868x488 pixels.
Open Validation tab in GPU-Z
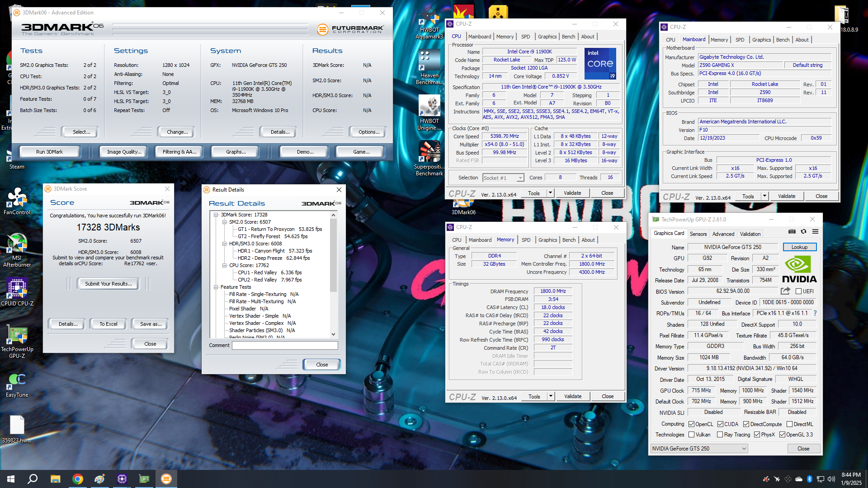pos(750,234)
